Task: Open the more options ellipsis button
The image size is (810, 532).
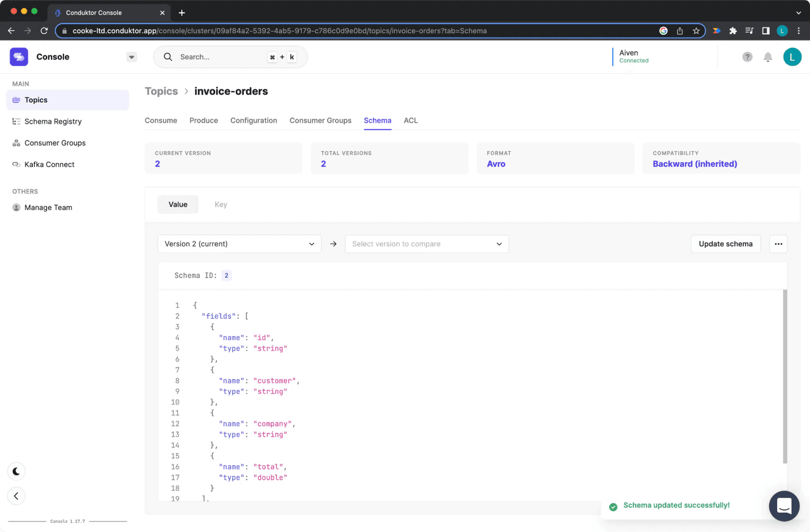Action: pos(778,244)
